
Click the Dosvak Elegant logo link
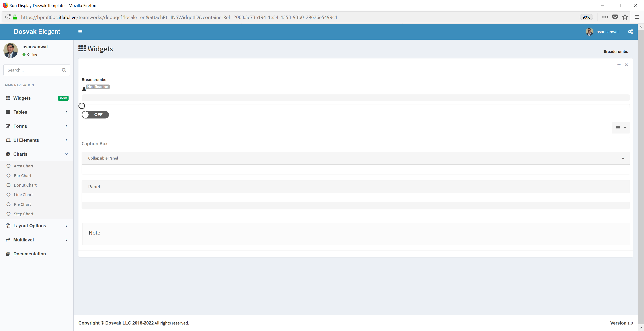[37, 32]
